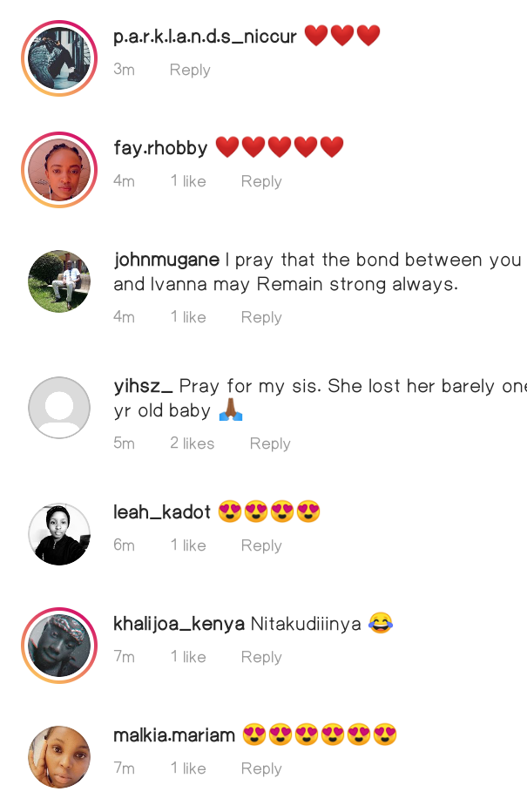Reply to yihsz_ prayer comment

[x=270, y=443]
